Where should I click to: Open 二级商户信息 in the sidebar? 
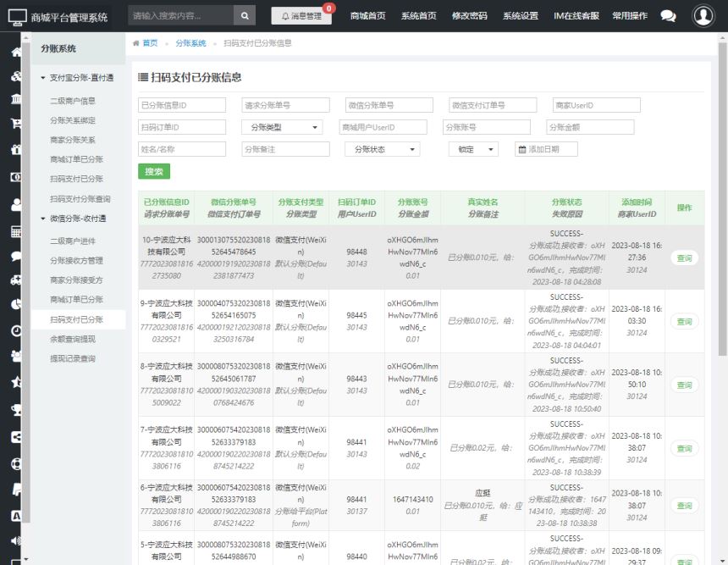[x=73, y=100]
